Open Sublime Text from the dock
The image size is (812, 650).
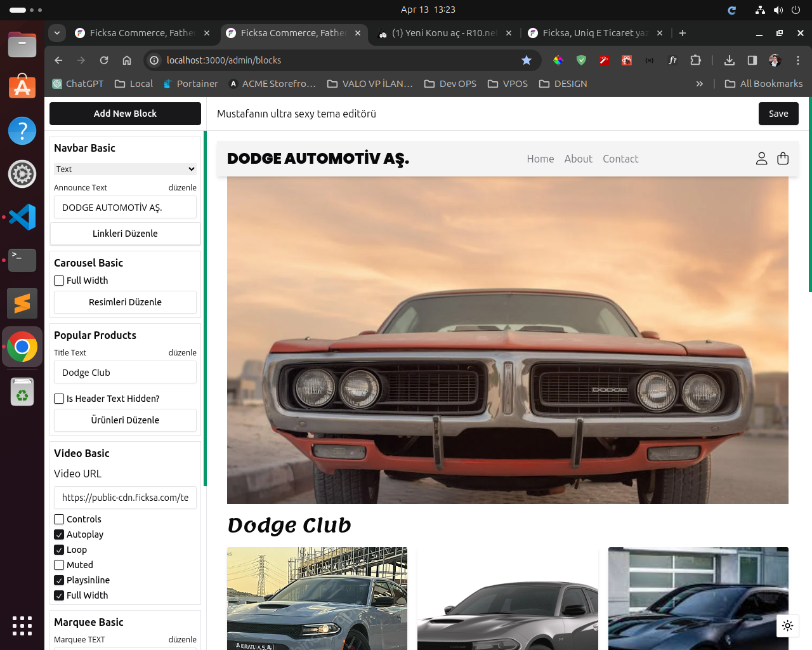point(22,303)
